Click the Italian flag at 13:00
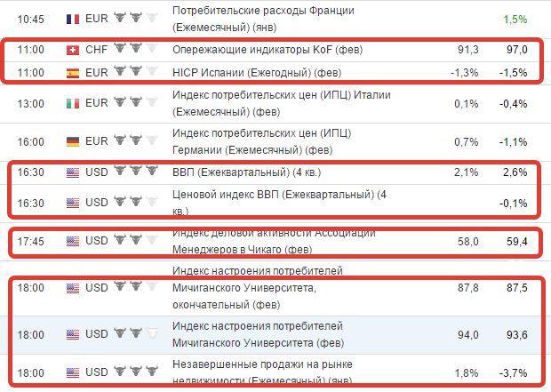 [x=73, y=104]
